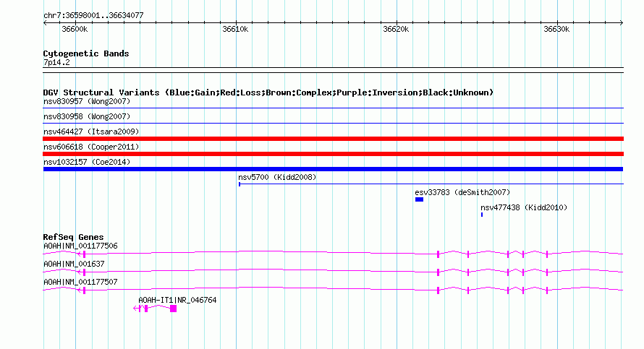This screenshot has height=349, width=644.
Task: Click the nsv830958 (Wong2007) variant label
Action: click(x=87, y=116)
